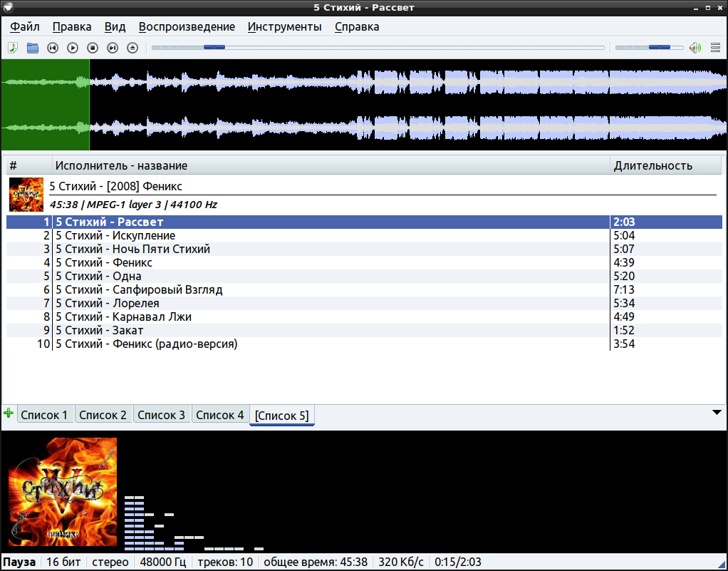
Task: Open the Инструменты menu
Action: pyautogui.click(x=284, y=27)
